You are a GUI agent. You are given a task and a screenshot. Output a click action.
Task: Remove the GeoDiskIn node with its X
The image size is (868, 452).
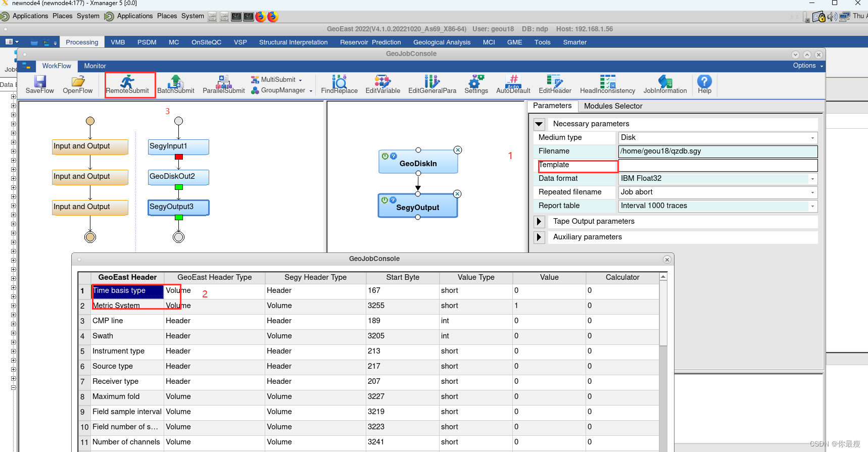coord(458,150)
